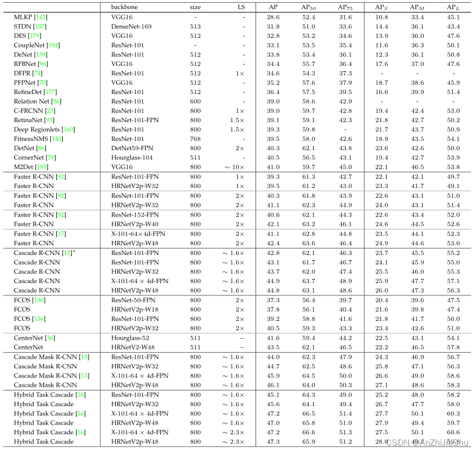Viewport: 476px width, 451px height.
Task: Click AP '44.9' in Cascade R-CNN row
Action: [273, 281]
